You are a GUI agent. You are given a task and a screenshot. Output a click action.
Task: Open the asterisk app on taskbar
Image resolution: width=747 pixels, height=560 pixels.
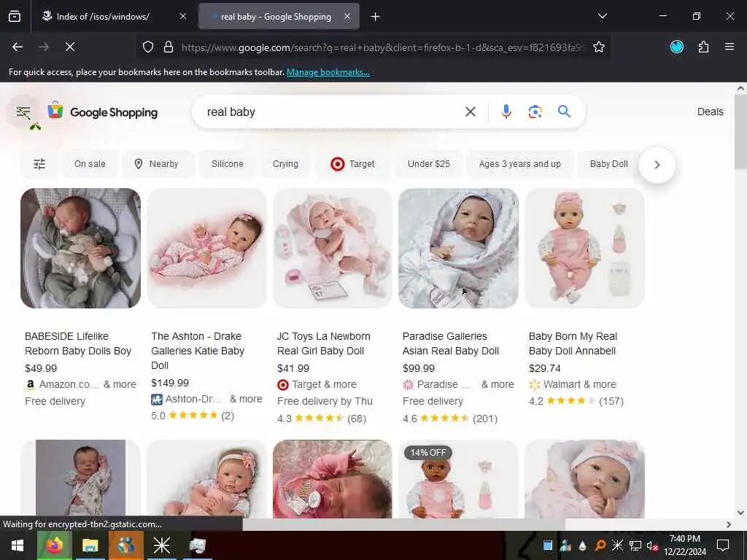pos(161,545)
